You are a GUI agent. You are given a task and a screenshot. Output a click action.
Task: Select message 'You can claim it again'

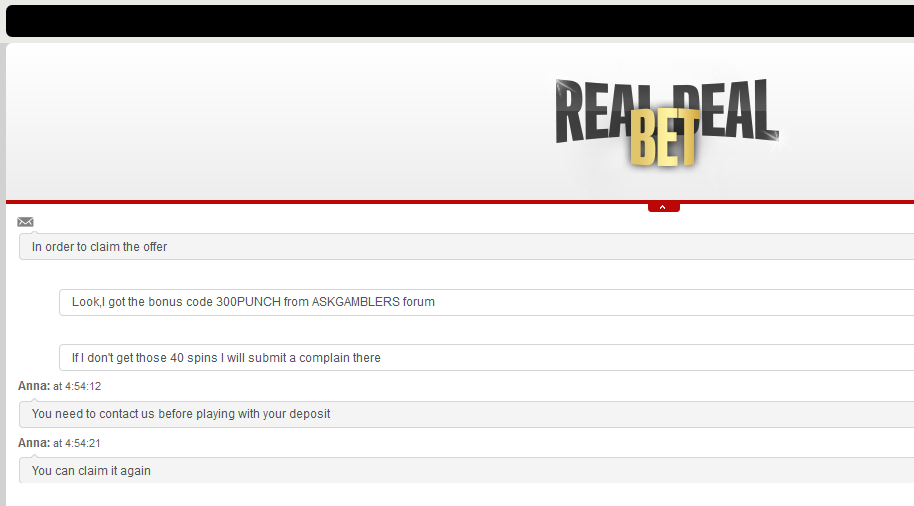point(466,470)
